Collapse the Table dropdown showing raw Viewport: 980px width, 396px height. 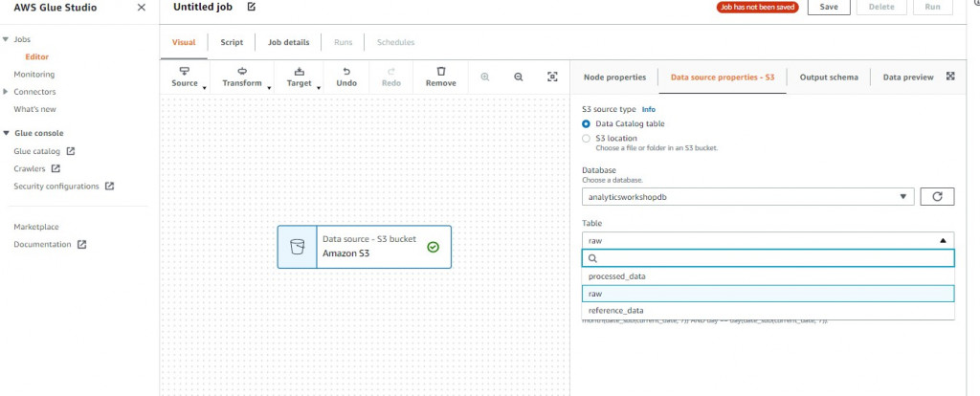(768, 240)
